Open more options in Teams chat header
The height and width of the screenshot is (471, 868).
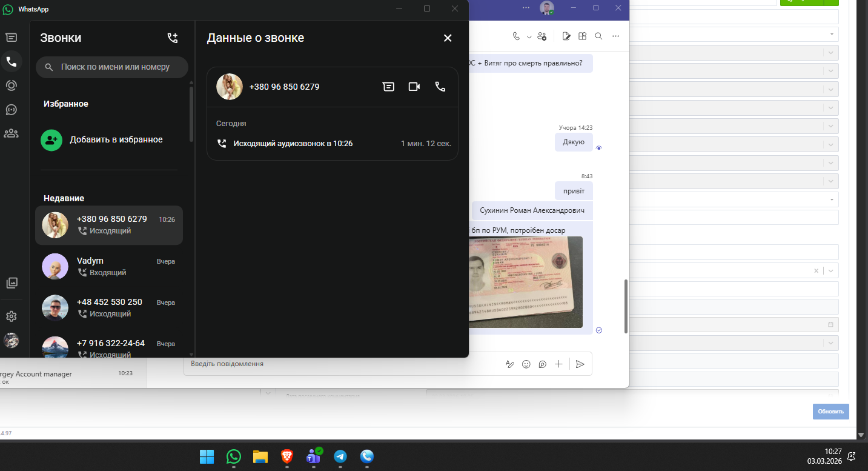click(x=615, y=36)
